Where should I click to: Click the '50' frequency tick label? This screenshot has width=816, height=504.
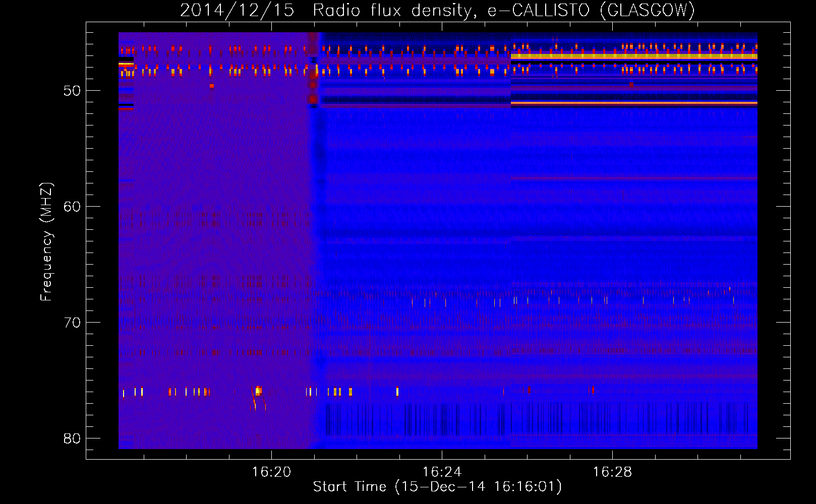pos(72,91)
